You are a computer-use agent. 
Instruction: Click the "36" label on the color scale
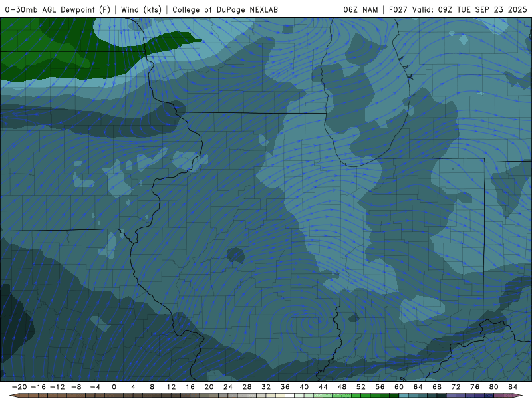click(x=285, y=387)
